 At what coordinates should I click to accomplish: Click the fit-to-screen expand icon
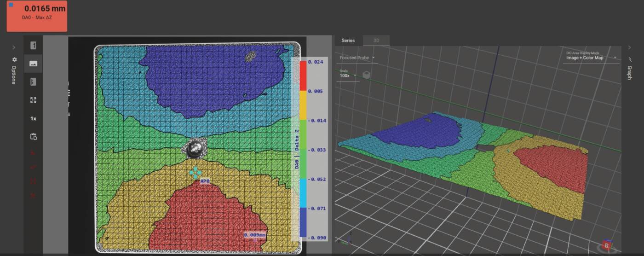coord(33,100)
